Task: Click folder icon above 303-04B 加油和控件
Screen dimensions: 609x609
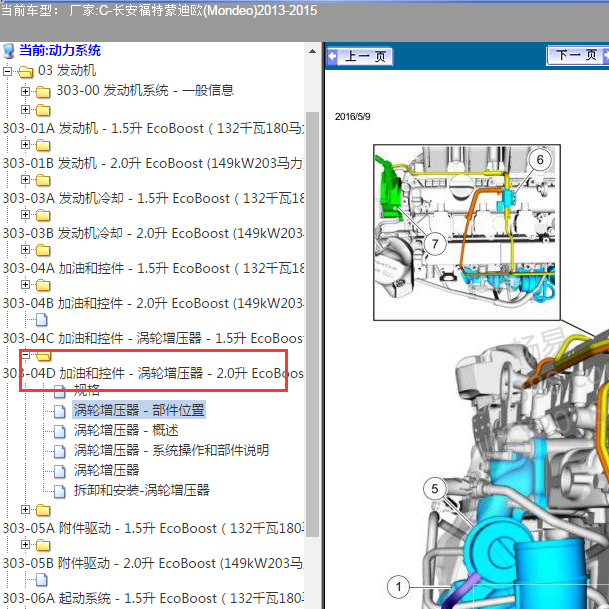Action: 43,285
